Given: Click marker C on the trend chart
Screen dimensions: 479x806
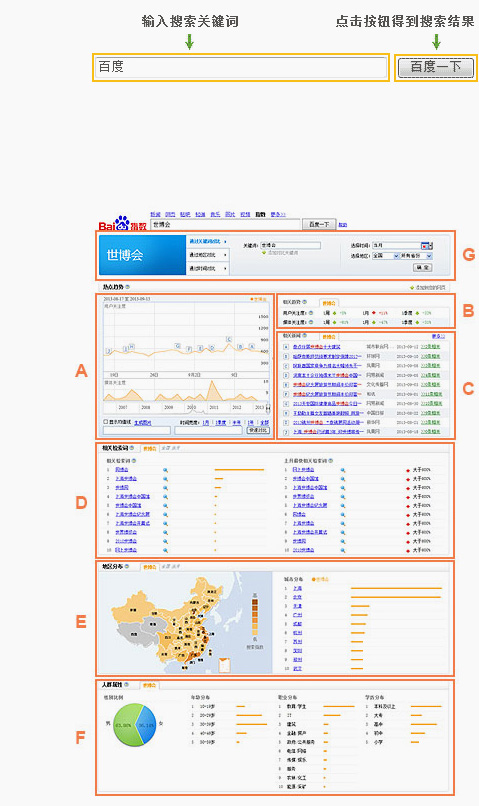Looking at the screenshot, I should point(229,339).
